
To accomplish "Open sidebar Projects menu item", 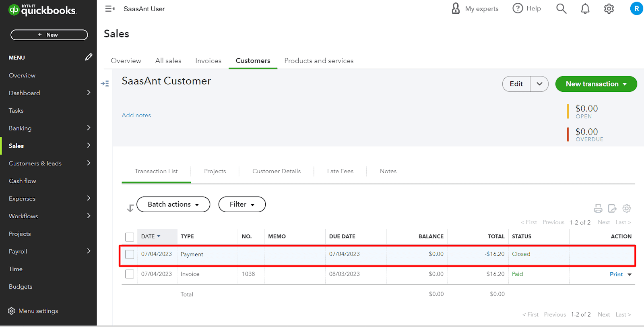I will (x=20, y=234).
